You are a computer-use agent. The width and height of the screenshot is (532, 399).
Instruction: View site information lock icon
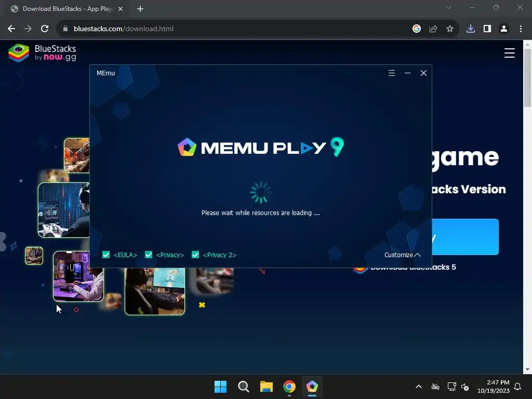65,29
